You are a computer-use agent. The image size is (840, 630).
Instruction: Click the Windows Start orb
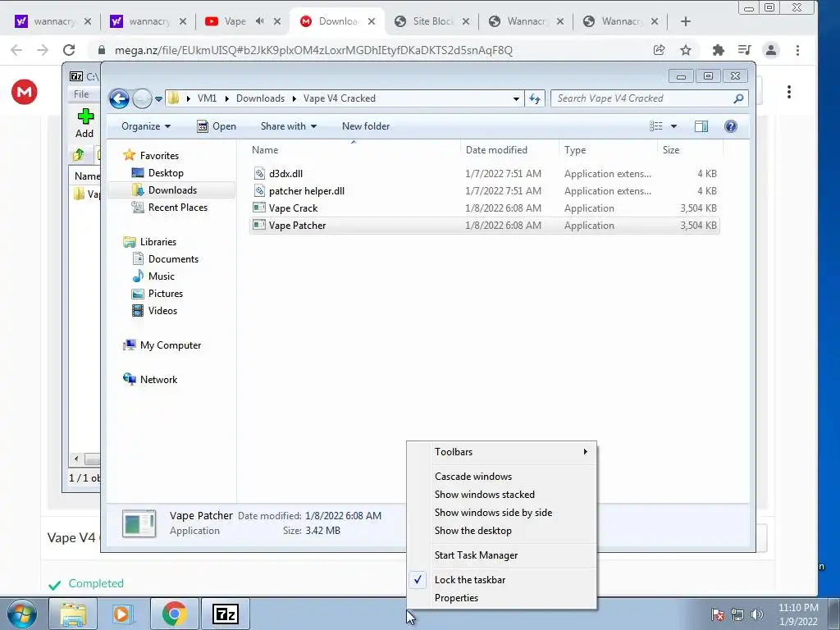(21, 614)
